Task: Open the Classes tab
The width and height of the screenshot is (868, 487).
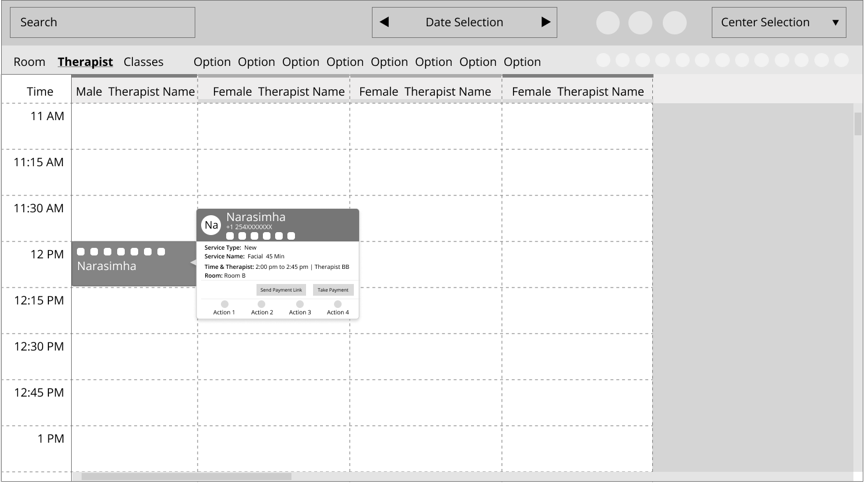Action: click(x=143, y=61)
